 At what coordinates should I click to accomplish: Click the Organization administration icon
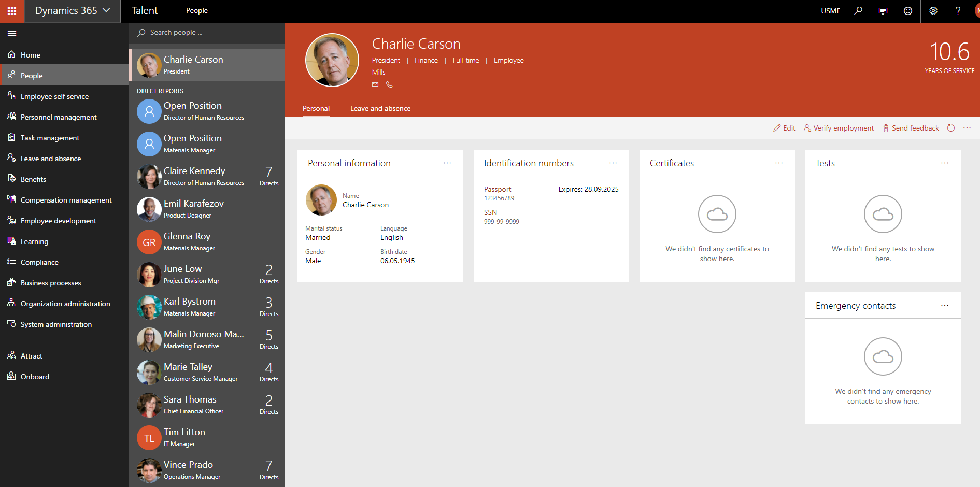tap(11, 303)
